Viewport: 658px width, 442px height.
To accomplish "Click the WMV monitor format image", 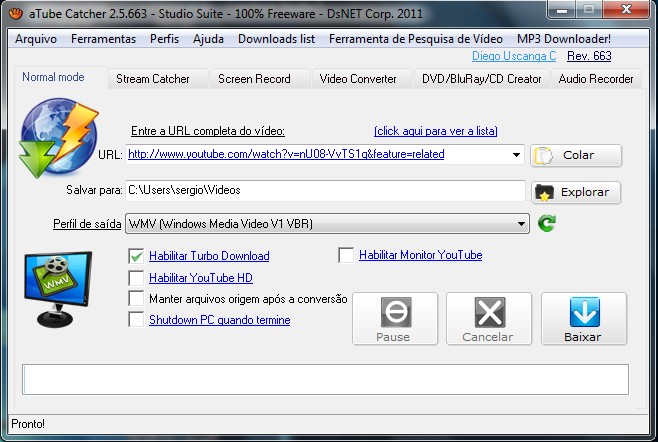I will point(58,289).
